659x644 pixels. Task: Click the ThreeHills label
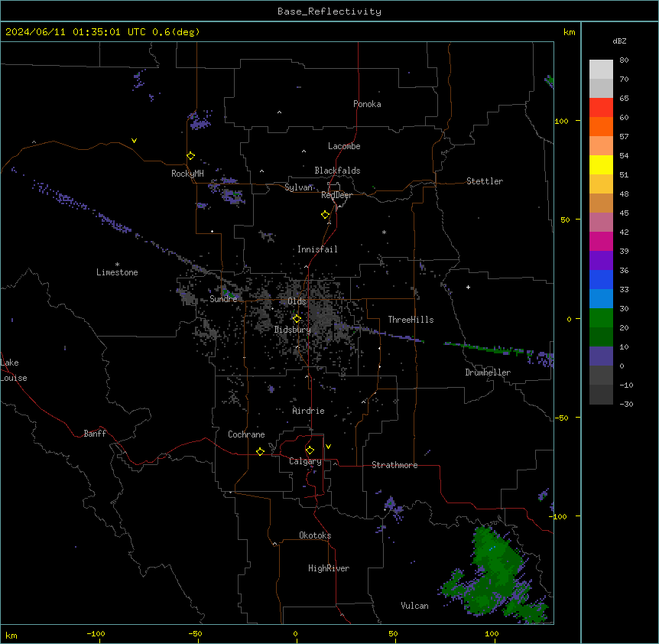point(411,320)
